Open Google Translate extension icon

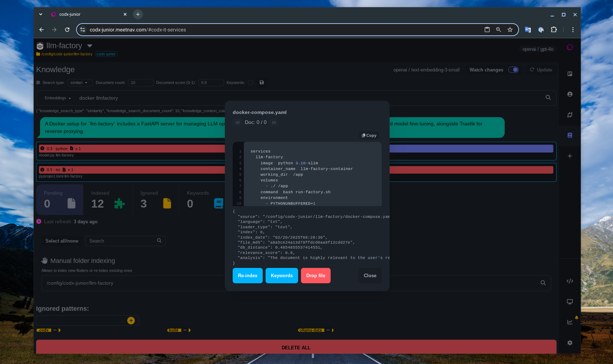[x=528, y=30]
